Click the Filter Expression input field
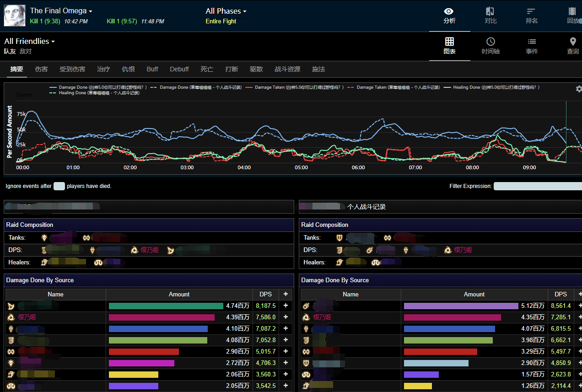The height and width of the screenshot is (392, 582). coord(538,186)
